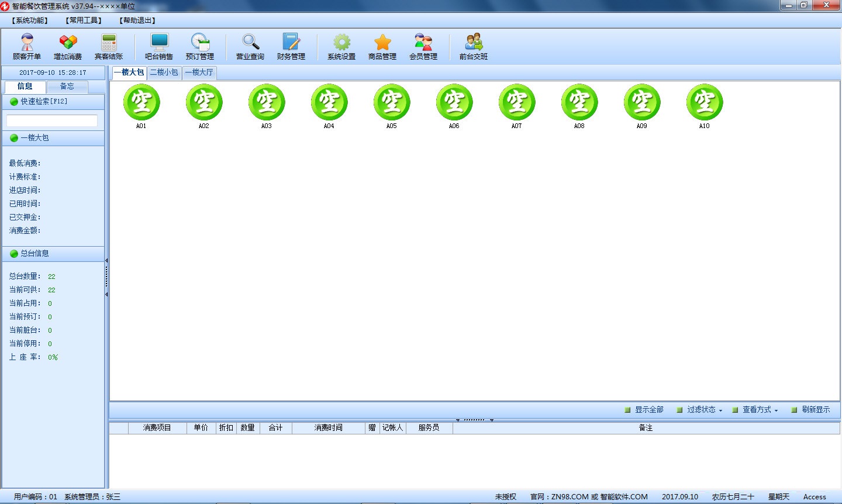Click the 农历七月二十 status entry
The width and height of the screenshot is (842, 504).
[x=733, y=497]
